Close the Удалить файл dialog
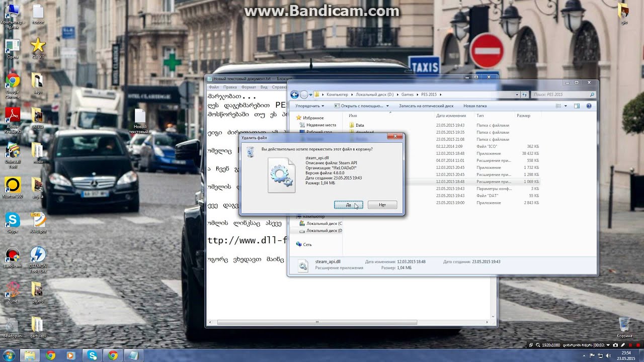The image size is (644, 362). coord(395,136)
